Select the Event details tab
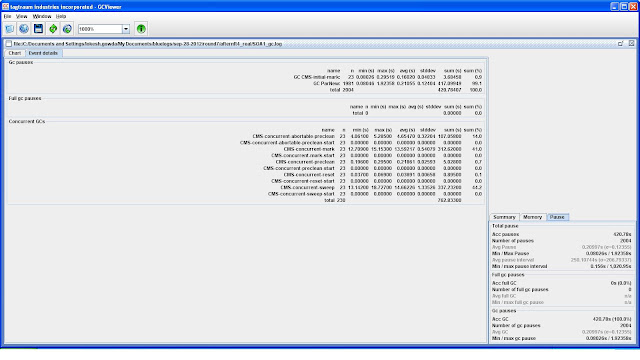This screenshot has height=360, width=640. tap(43, 53)
